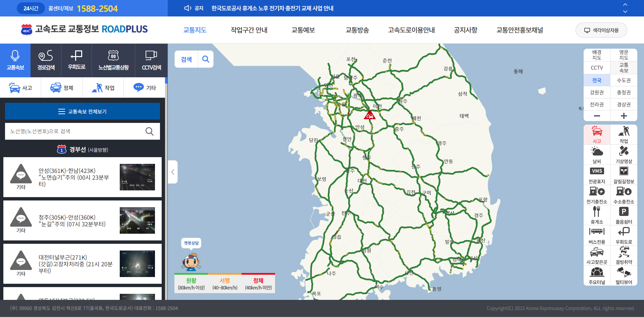Open the 교통지도 menu
Screen dimensions: 644x318
(x=195, y=30)
